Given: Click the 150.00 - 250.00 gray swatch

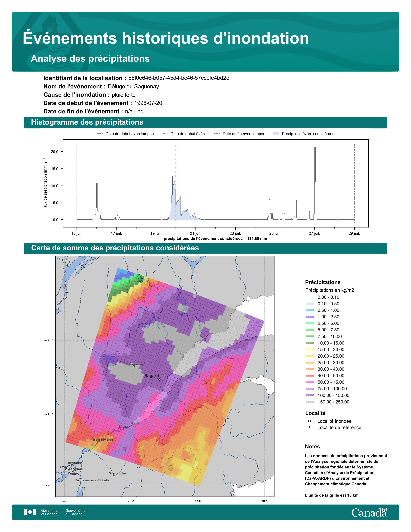Looking at the screenshot, I should (x=309, y=402).
